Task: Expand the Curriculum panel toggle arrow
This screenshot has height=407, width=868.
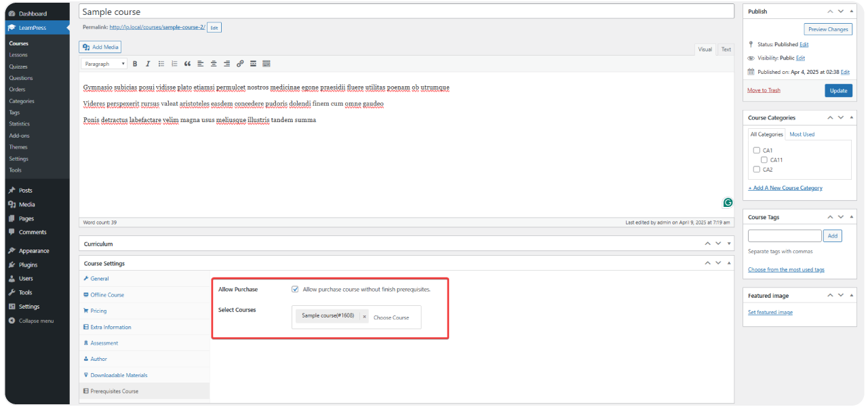Action: pos(730,244)
